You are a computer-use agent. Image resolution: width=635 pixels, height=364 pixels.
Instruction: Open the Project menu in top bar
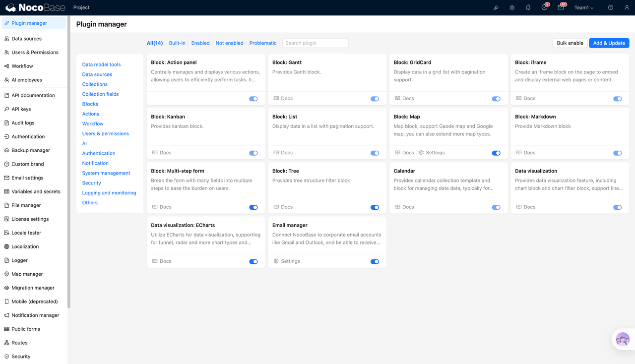click(x=81, y=7)
